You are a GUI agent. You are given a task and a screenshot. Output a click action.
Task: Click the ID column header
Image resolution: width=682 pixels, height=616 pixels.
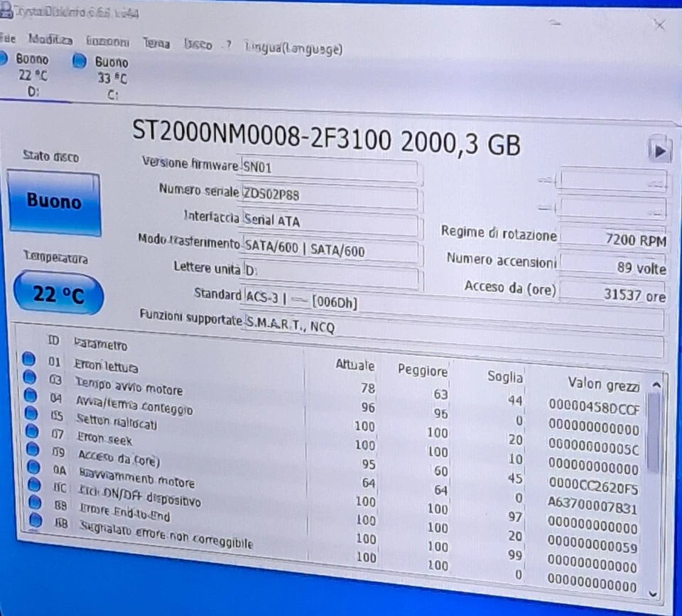(53, 340)
